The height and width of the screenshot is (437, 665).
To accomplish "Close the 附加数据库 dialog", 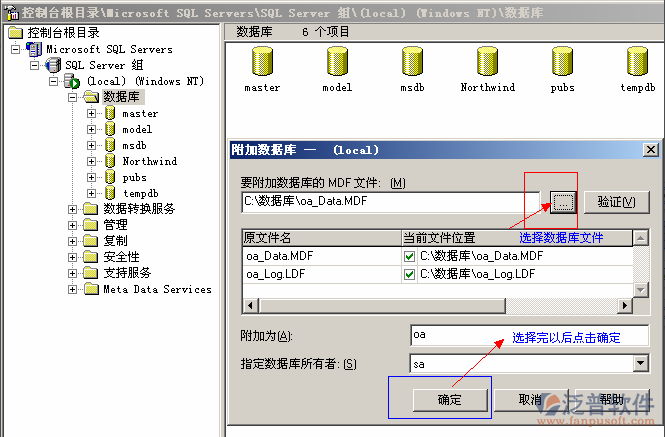I will [x=651, y=149].
